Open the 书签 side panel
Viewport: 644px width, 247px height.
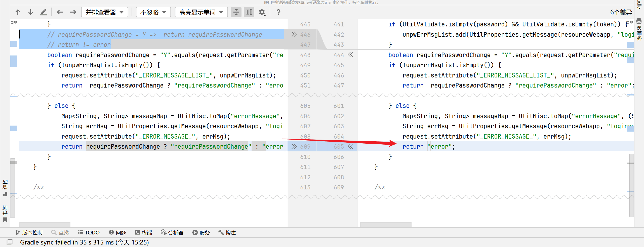pyautogui.click(x=5, y=214)
